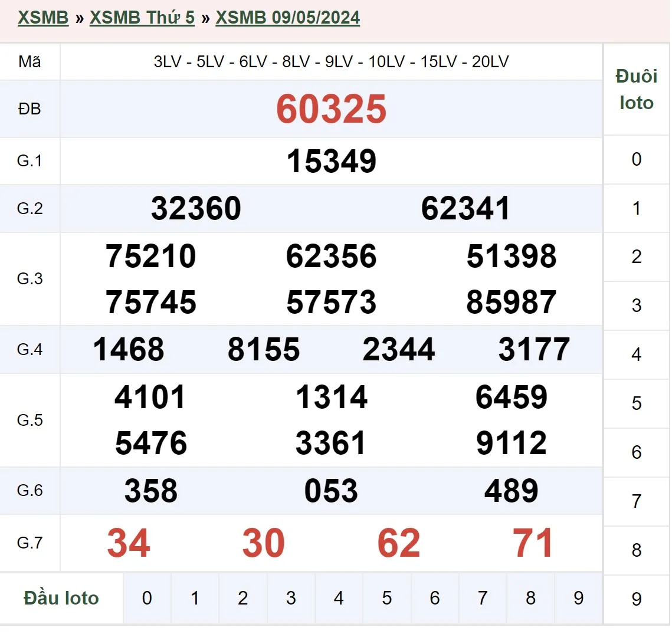Open the XSMB breadcrumb link
Screen dimensions: 672x634
[43, 18]
